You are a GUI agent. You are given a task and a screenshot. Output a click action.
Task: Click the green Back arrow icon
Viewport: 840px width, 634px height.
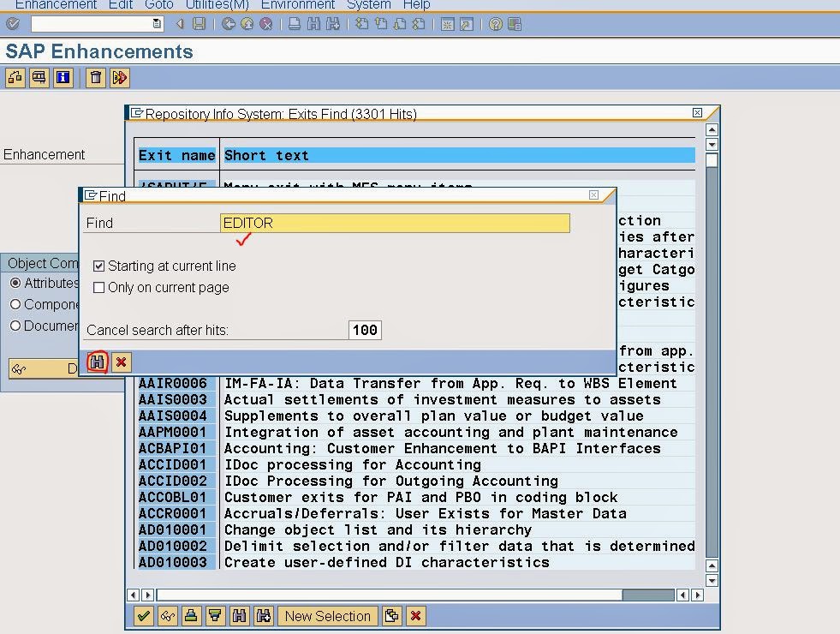pos(229,24)
